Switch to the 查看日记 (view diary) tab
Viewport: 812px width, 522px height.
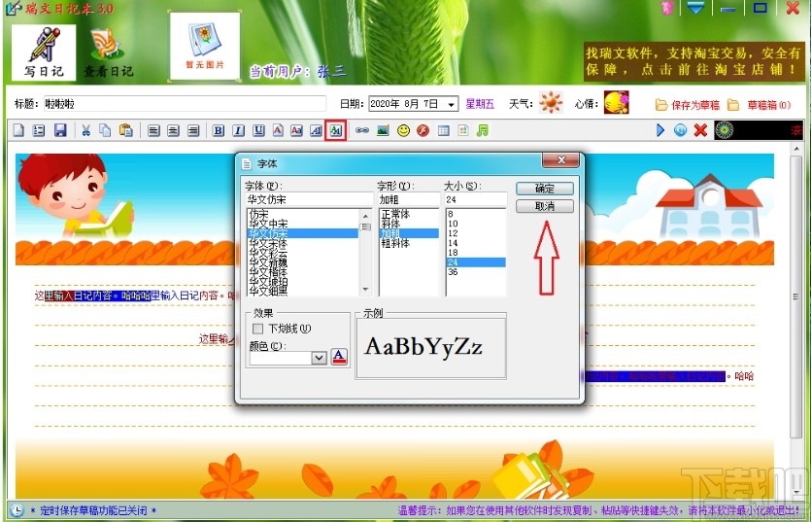point(108,52)
